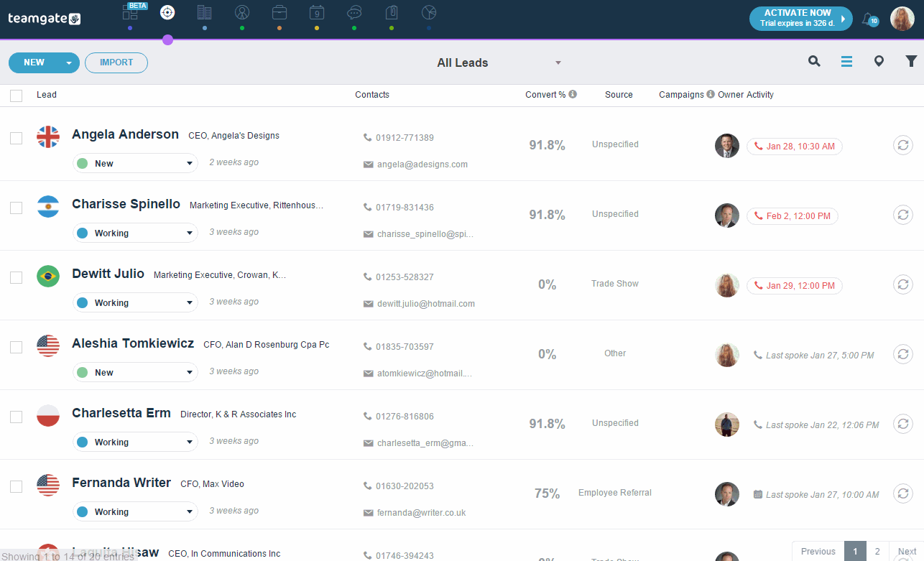Open the clipboard files icon in top navigation
The image size is (924, 561).
(392, 13)
